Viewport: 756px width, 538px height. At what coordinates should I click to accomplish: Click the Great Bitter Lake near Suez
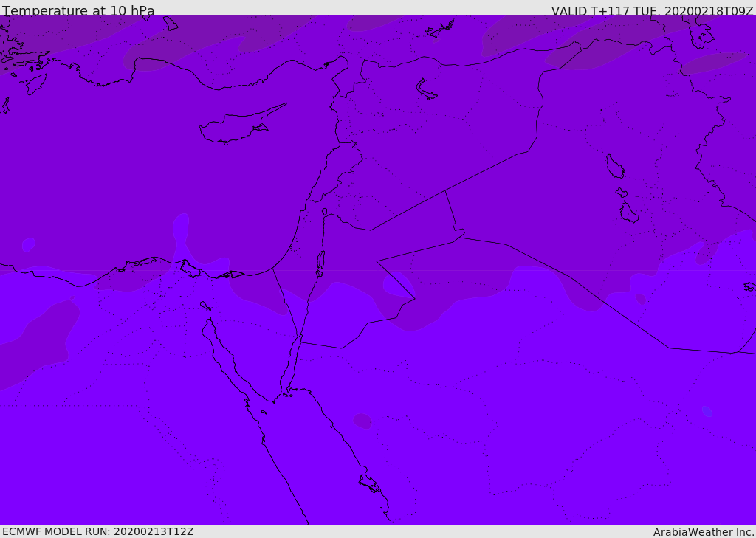coord(205,306)
